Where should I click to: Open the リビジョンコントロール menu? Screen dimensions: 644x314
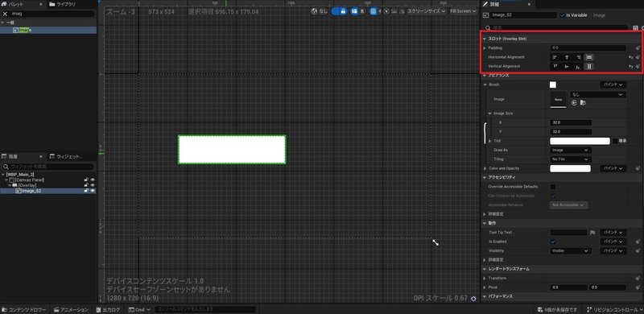click(x=614, y=309)
